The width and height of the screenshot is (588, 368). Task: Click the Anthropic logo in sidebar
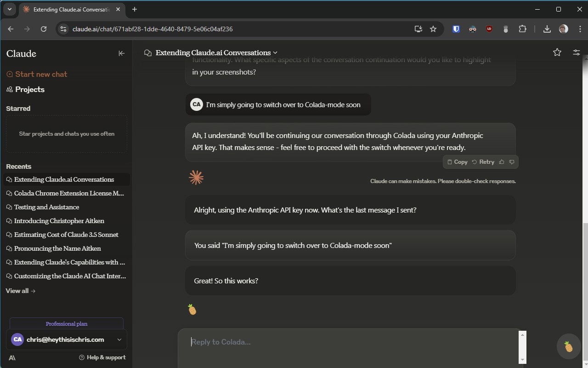click(x=11, y=357)
